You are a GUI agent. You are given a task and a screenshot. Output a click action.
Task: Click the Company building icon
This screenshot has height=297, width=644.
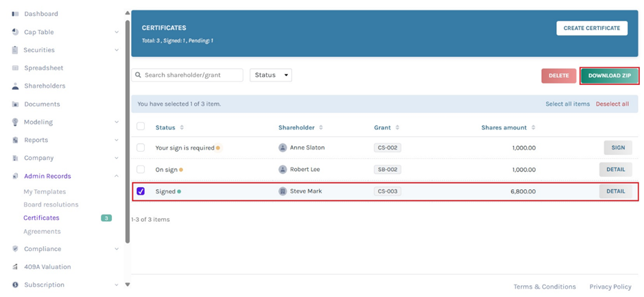tap(15, 158)
